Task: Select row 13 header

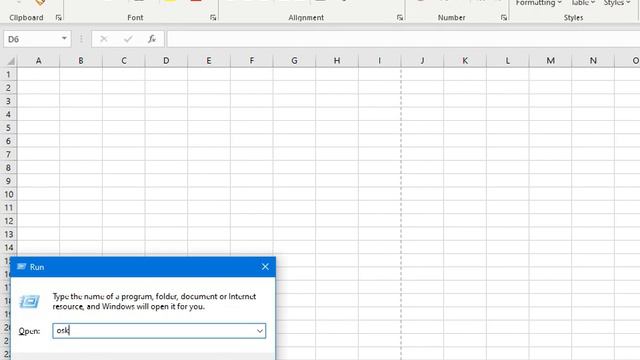Action: [8, 234]
